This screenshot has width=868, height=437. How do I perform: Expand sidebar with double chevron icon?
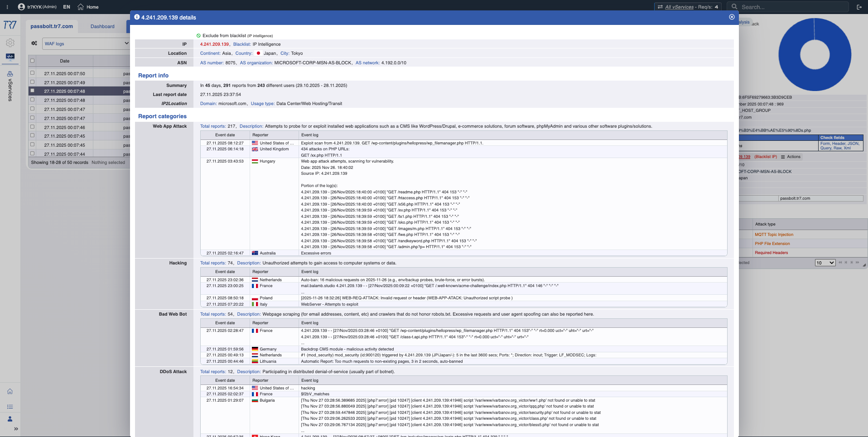[16, 429]
